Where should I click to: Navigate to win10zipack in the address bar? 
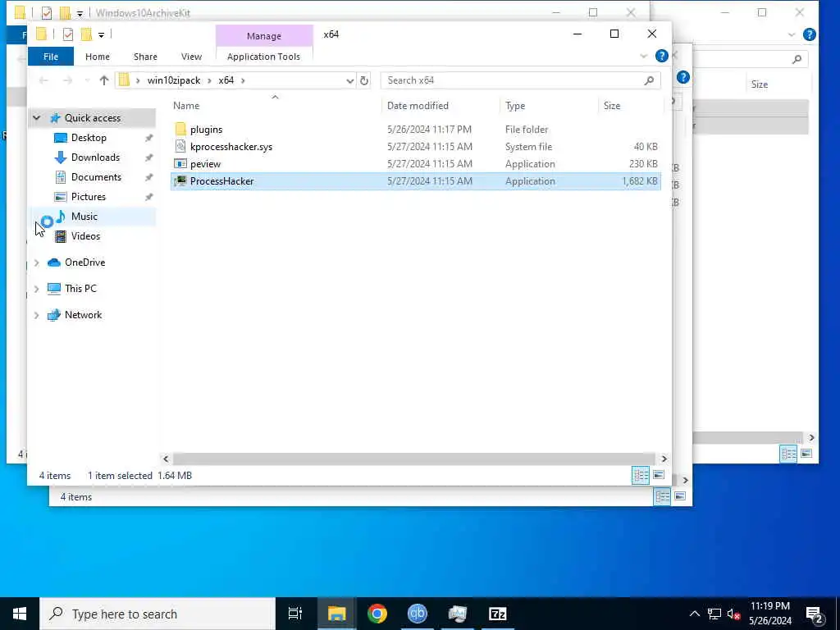pyautogui.click(x=174, y=80)
